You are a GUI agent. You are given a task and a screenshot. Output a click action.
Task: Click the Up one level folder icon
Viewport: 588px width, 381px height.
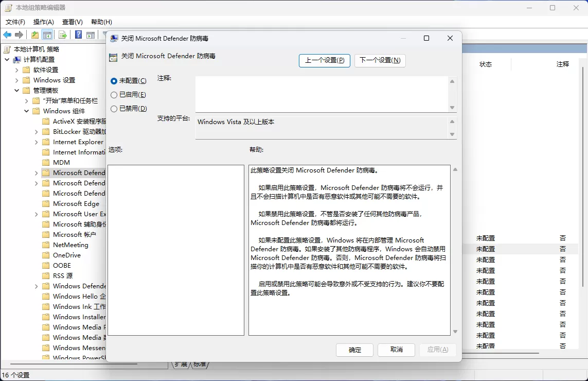pos(35,34)
